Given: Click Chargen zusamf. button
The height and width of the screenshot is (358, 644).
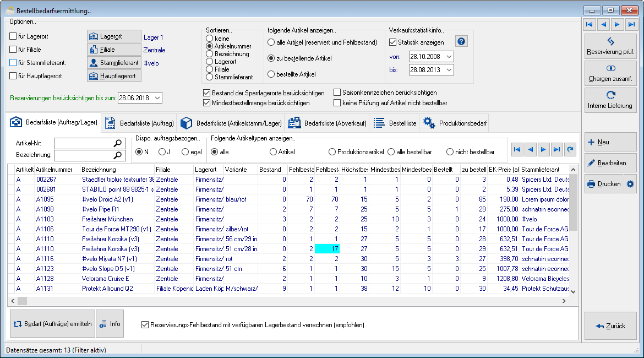Looking at the screenshot, I should coord(610,73).
